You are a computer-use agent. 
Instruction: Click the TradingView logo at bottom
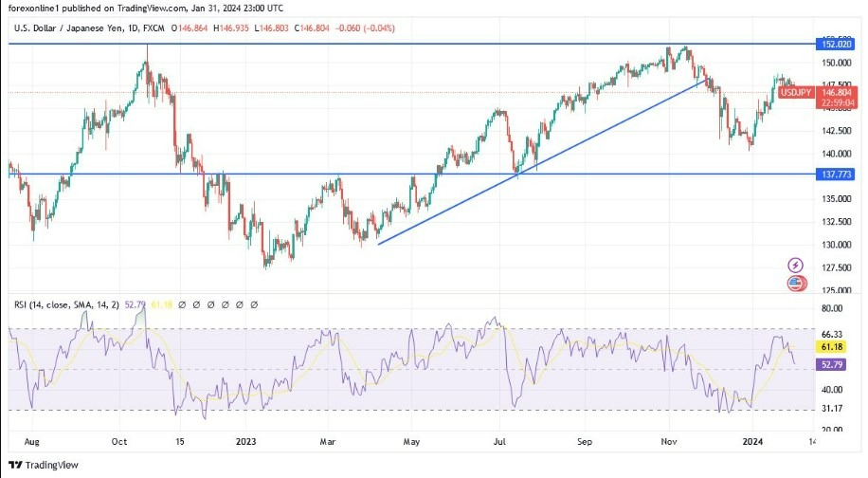(44, 465)
